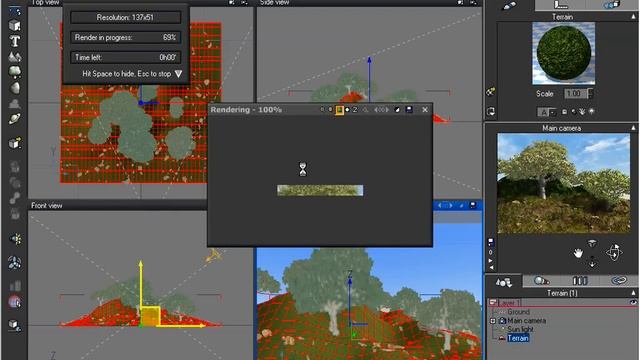Select the Ground object in the tree
This screenshot has width=640, height=360.
coord(518,312)
